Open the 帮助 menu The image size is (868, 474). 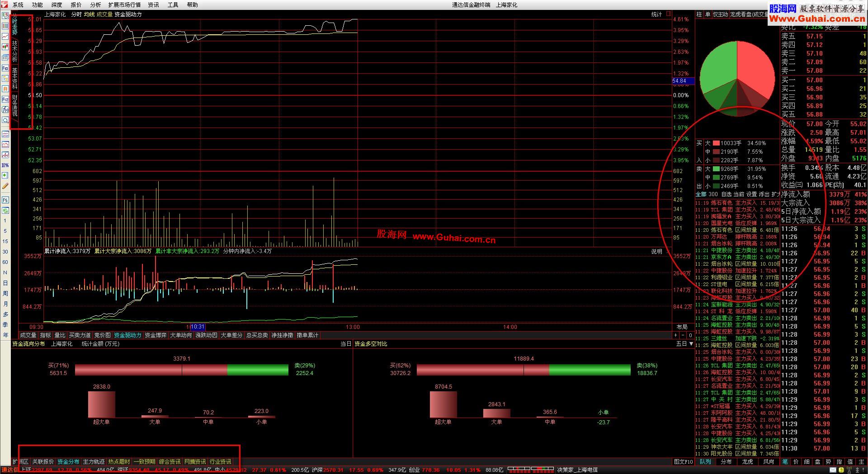click(193, 5)
